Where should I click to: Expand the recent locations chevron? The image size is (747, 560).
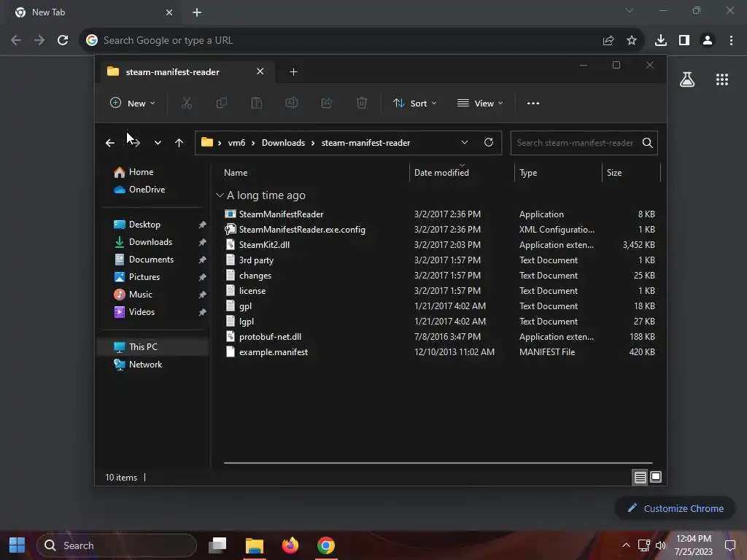pos(158,143)
